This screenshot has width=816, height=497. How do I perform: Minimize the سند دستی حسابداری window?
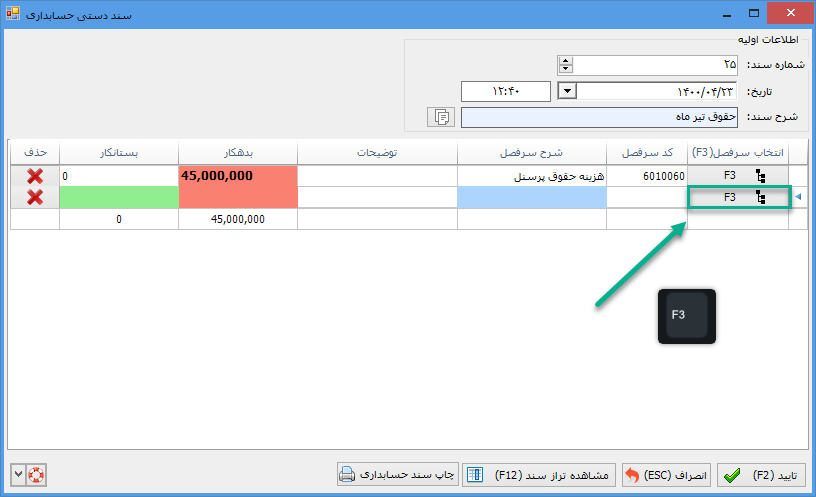click(x=727, y=14)
